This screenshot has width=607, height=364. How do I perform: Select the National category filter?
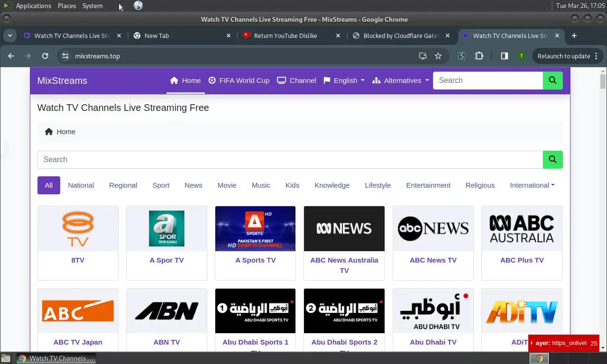tap(81, 185)
